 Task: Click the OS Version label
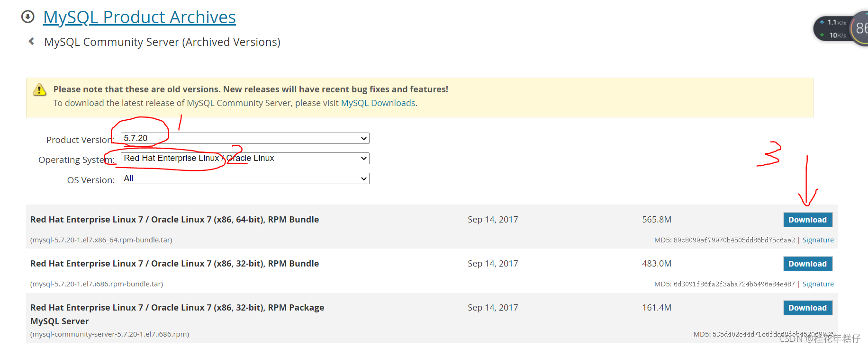click(91, 180)
